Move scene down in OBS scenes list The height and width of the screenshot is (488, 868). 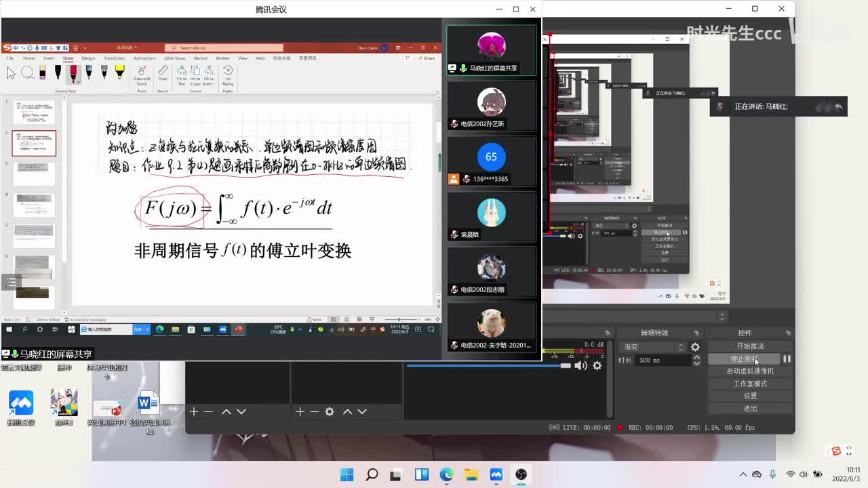pyautogui.click(x=241, y=411)
